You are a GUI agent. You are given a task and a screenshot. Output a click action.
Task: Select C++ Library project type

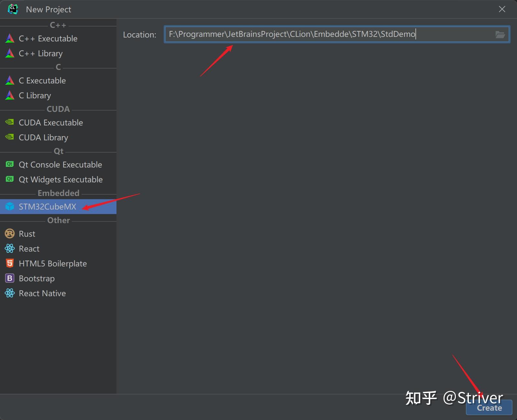pos(58,53)
